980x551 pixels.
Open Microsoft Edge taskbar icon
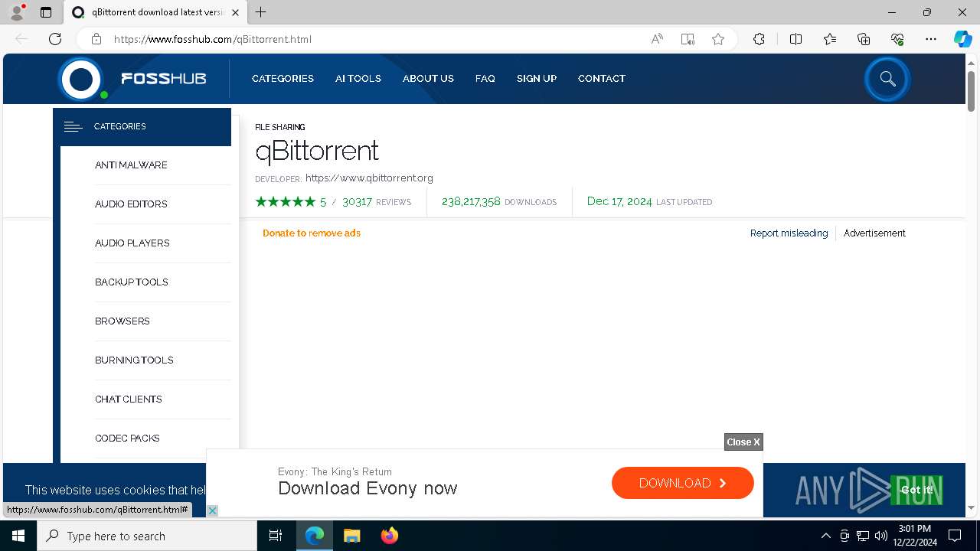315,536
